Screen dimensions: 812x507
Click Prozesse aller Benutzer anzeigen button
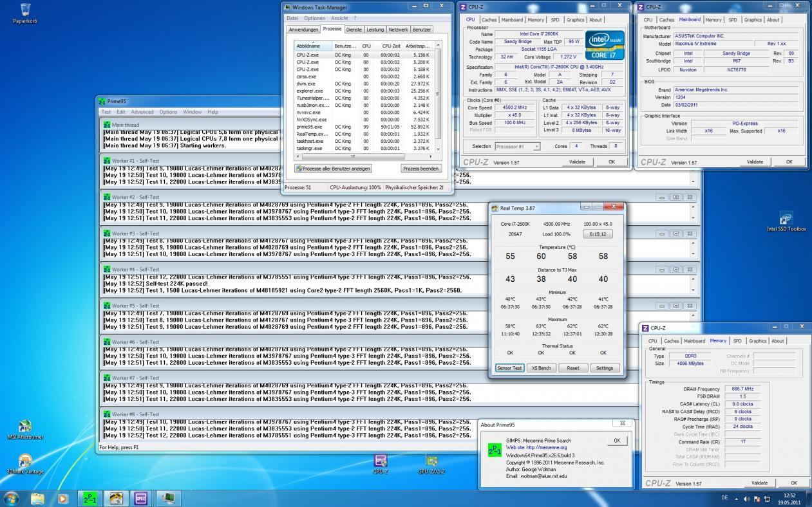point(334,169)
